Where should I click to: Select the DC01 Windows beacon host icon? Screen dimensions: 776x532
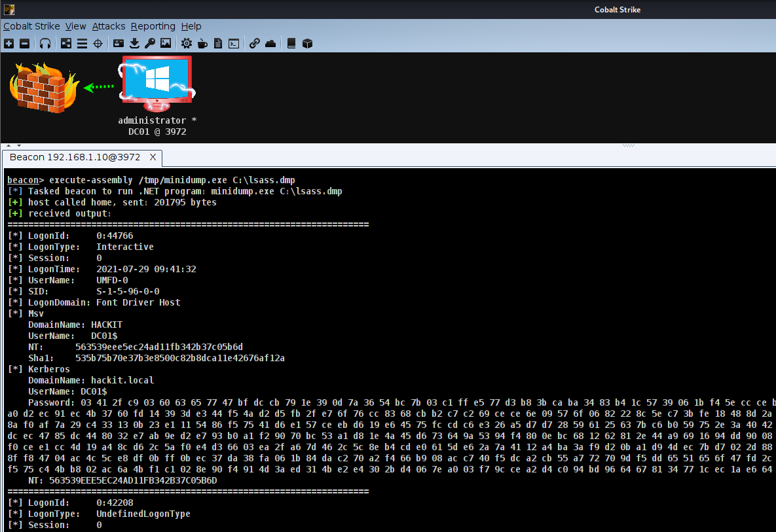pos(157,83)
